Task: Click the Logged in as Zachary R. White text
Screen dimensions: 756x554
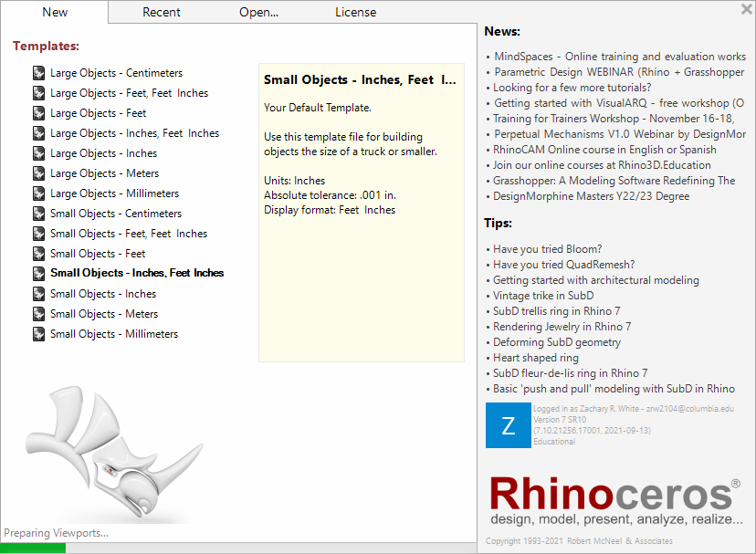Action: click(x=633, y=408)
